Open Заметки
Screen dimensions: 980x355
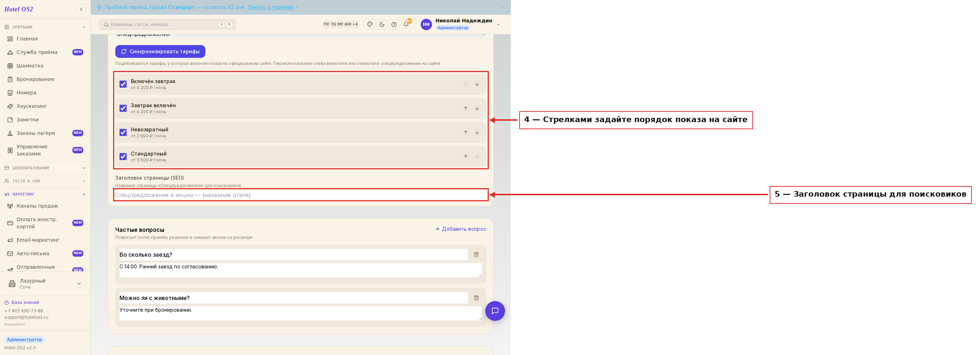45,120
